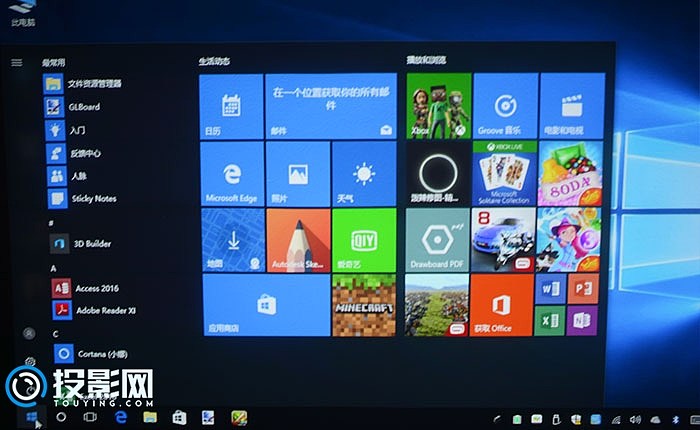This screenshot has width=700, height=430.
Task: Open the small OneNote tile
Action: coord(582,321)
